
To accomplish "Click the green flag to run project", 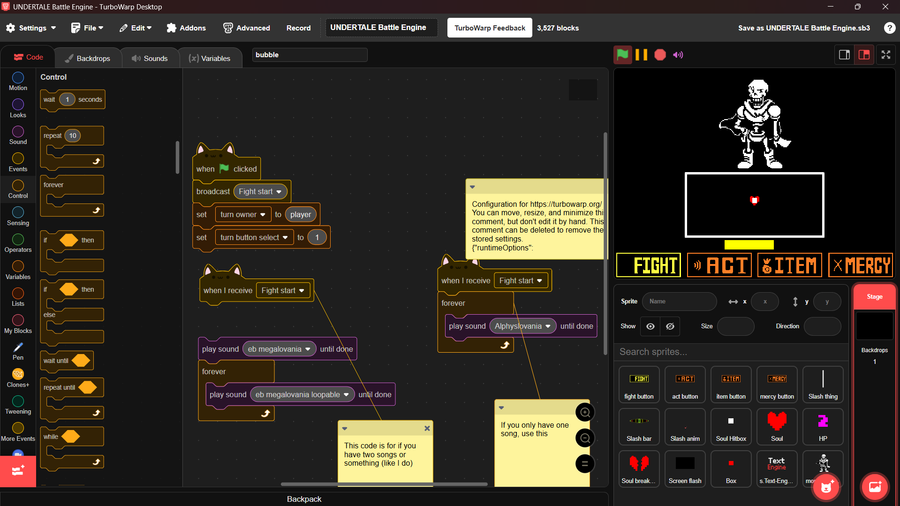I will (x=623, y=55).
